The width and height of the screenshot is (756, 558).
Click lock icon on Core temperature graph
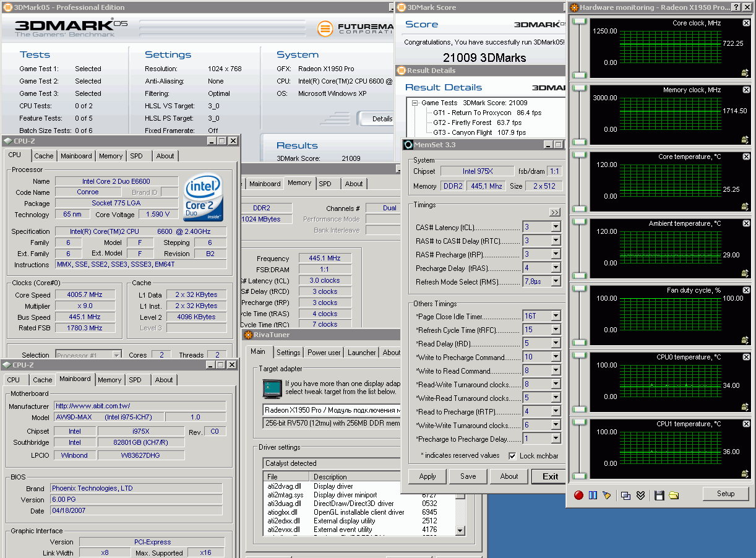click(745, 207)
